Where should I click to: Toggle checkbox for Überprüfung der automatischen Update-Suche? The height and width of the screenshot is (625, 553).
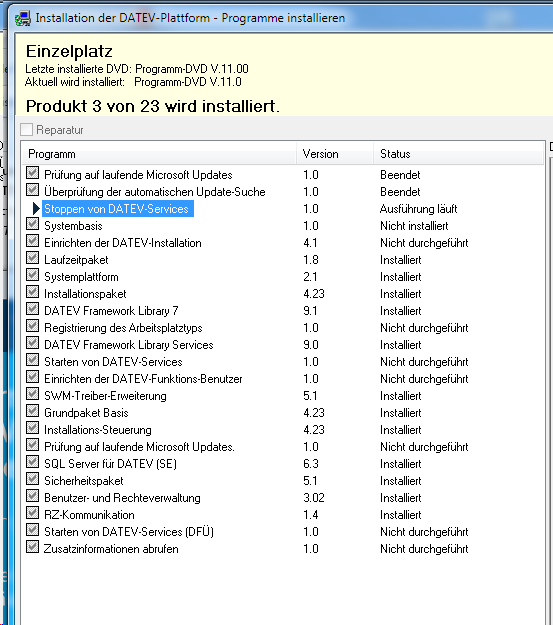click(x=33, y=191)
